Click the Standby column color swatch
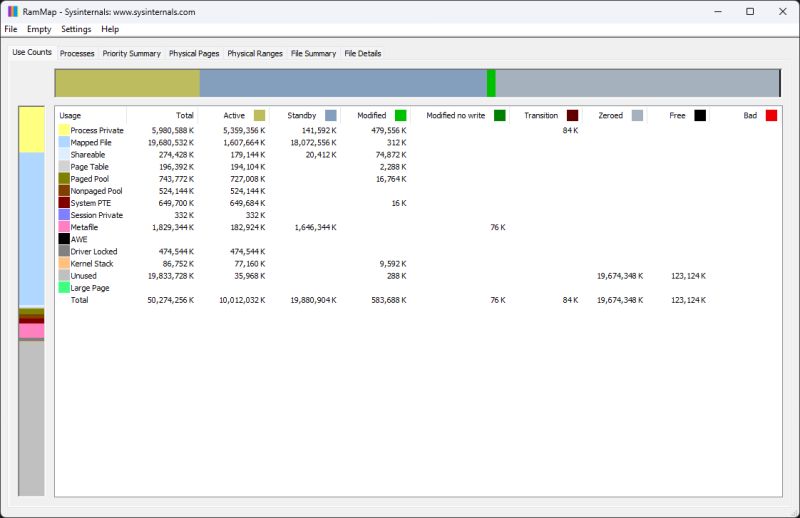The width and height of the screenshot is (800, 518). pyautogui.click(x=331, y=115)
